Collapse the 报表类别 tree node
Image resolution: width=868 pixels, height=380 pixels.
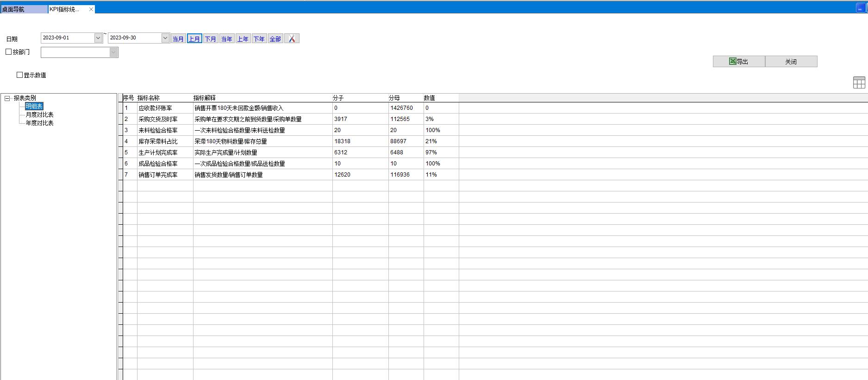click(x=7, y=98)
